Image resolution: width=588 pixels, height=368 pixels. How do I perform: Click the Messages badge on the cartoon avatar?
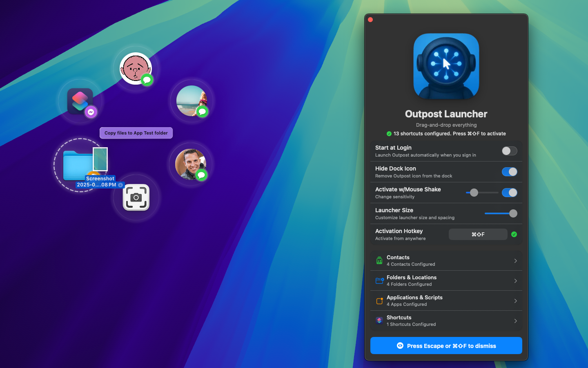tap(147, 80)
